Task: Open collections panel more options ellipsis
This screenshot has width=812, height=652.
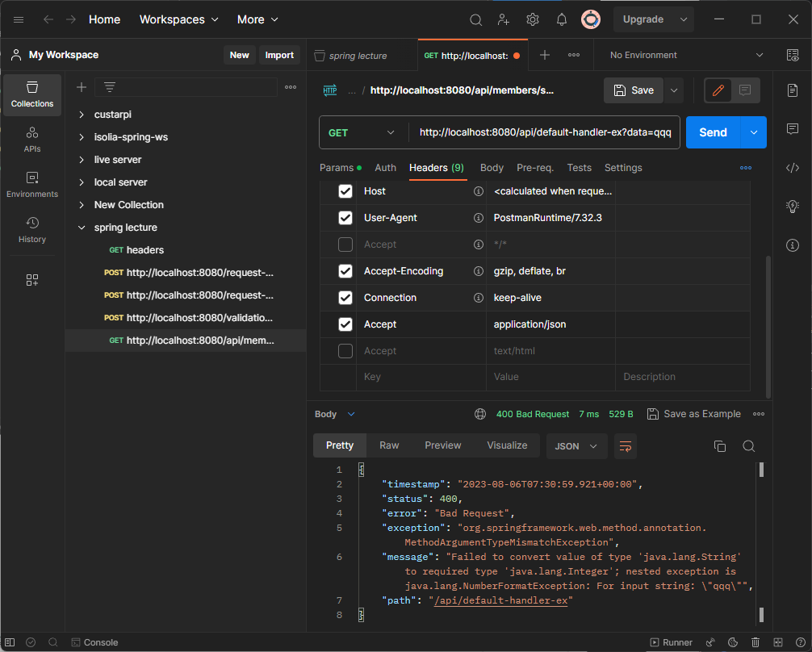Action: pyautogui.click(x=291, y=87)
